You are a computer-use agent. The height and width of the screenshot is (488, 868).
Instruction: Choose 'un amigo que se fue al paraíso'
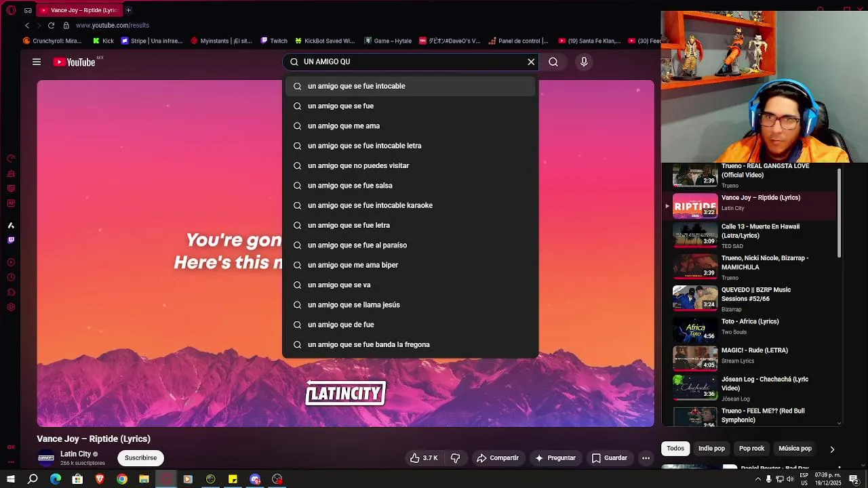(410, 245)
